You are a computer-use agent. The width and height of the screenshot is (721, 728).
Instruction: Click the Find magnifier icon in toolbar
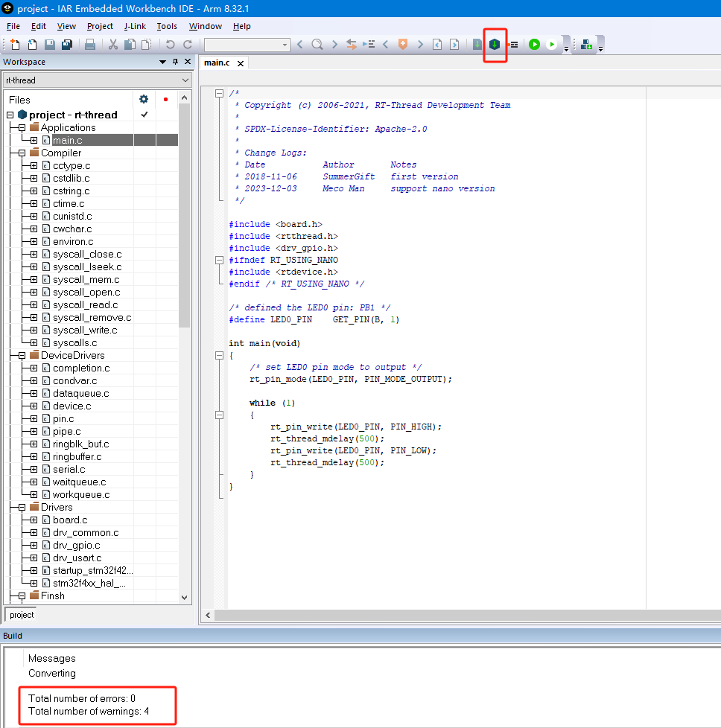317,45
